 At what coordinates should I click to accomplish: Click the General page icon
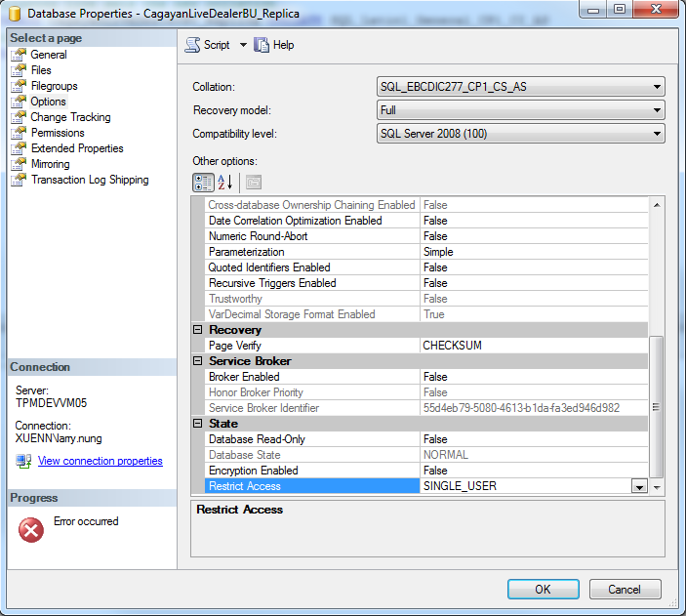point(19,55)
